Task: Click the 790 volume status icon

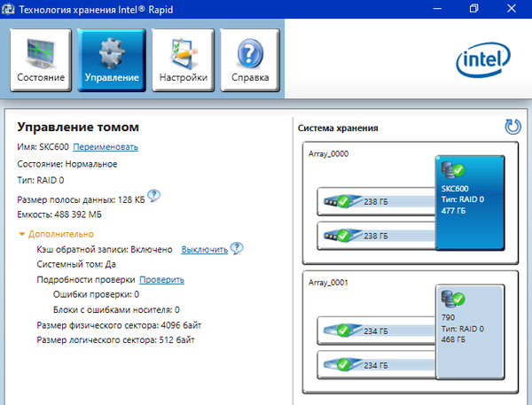Action: coord(453,299)
